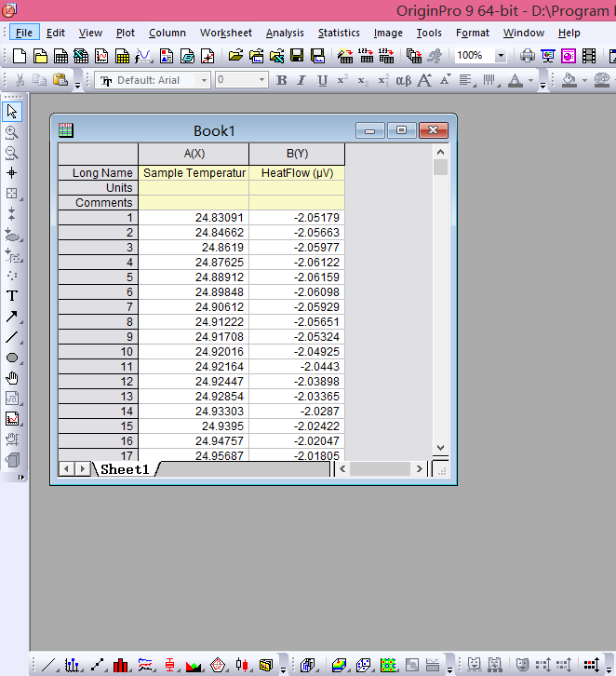Click the B(Y) column header

pyautogui.click(x=297, y=154)
